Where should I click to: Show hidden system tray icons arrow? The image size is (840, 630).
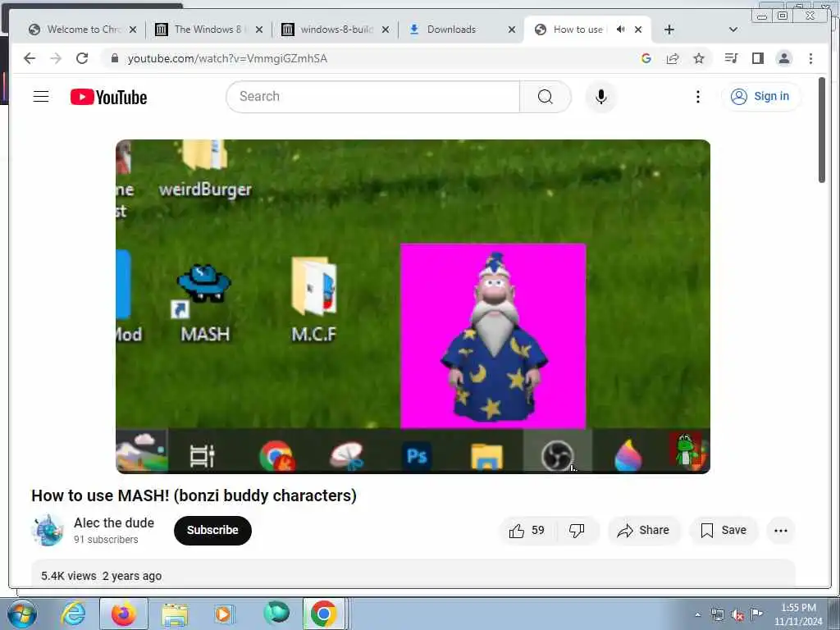click(697, 614)
